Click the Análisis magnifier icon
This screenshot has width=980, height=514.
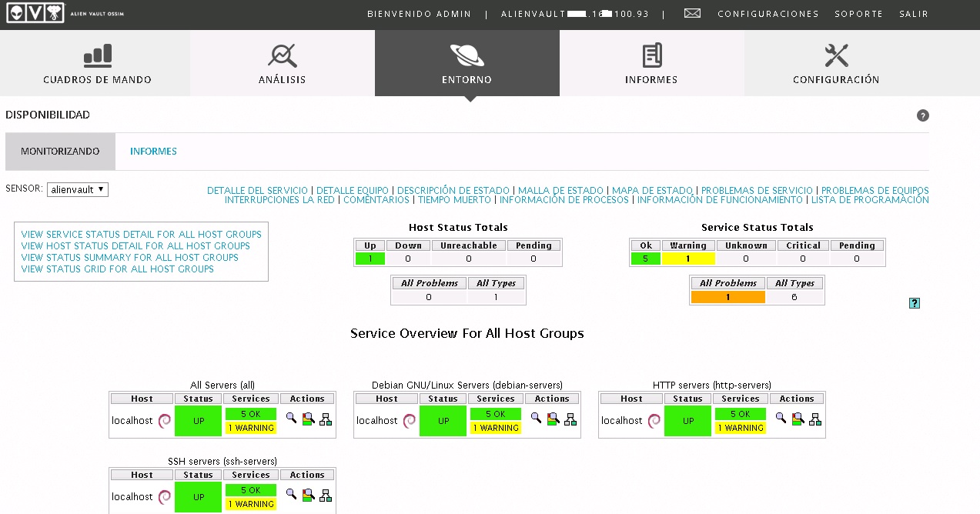pyautogui.click(x=282, y=55)
